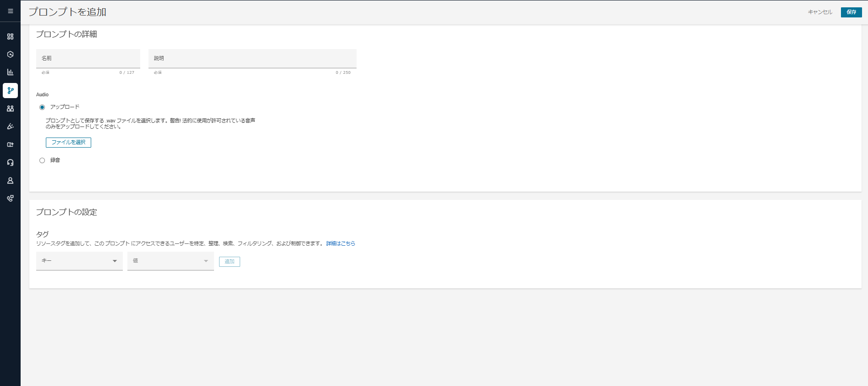Open the phone icon at sidebar bottom

tap(10, 199)
